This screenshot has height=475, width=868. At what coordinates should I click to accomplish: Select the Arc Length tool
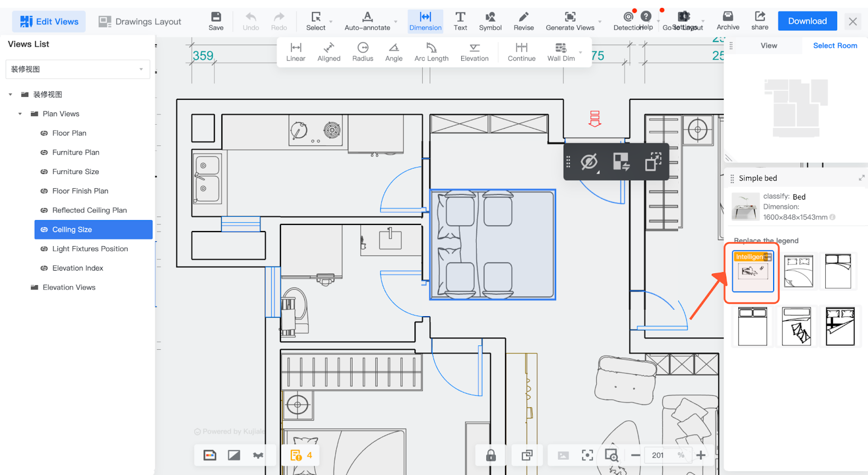tap(431, 52)
